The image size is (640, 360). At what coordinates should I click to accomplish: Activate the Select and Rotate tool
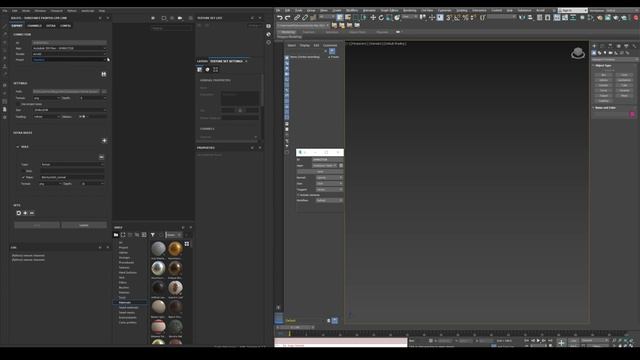(x=381, y=18)
